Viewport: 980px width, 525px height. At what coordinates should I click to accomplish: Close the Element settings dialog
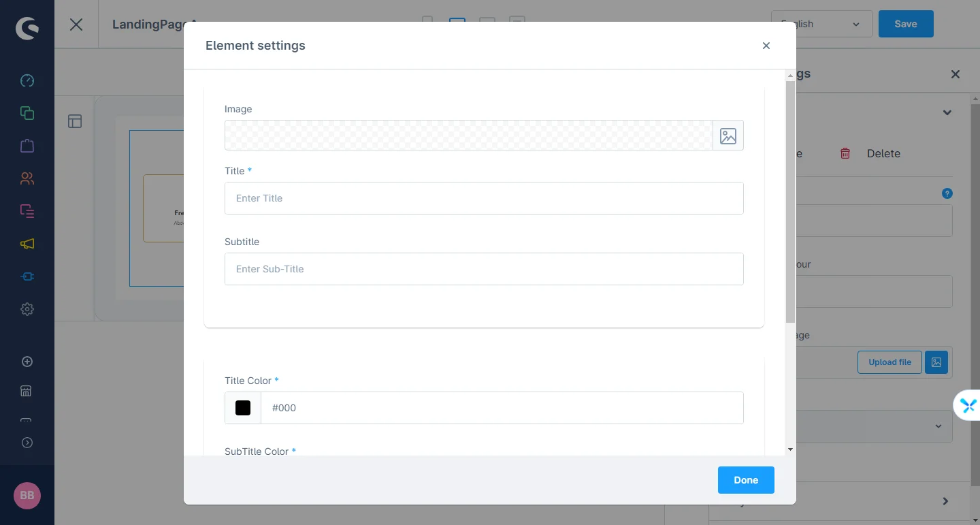766,46
